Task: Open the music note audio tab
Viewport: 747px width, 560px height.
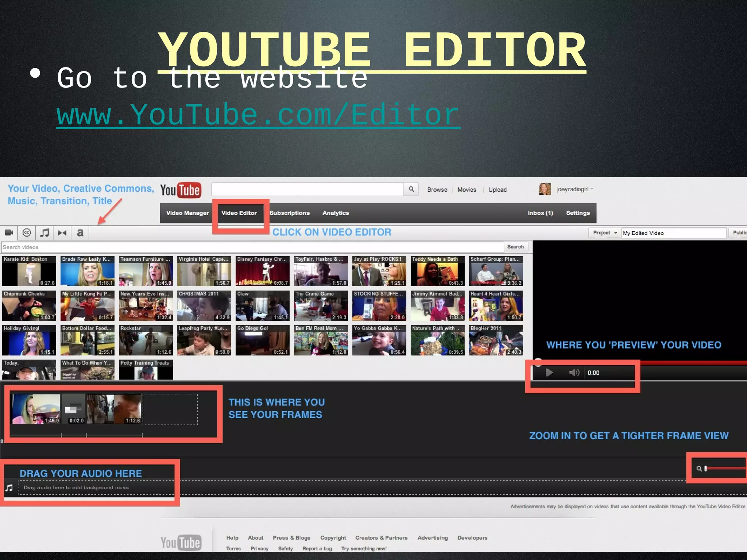Action: [44, 233]
